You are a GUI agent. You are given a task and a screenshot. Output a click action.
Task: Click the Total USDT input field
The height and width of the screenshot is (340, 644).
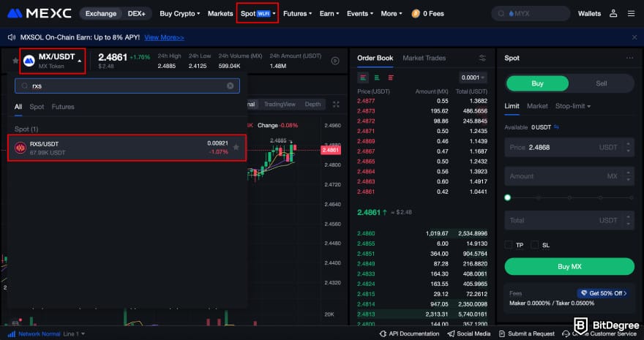569,220
